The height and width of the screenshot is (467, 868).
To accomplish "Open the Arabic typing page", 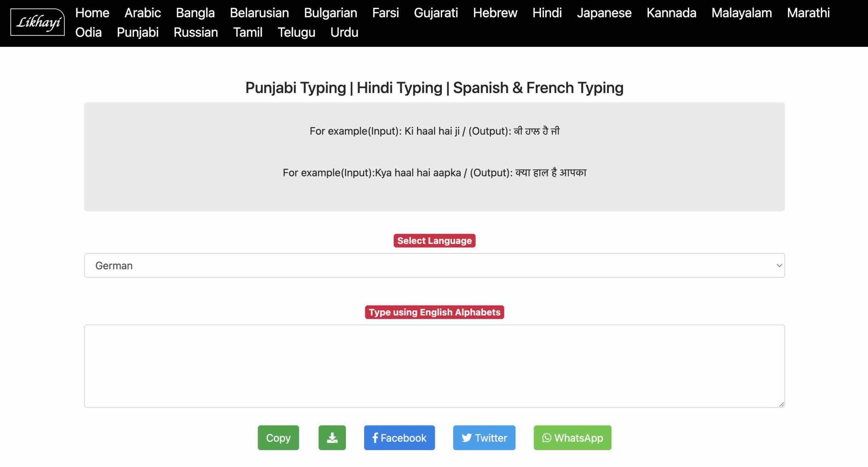I will click(142, 13).
